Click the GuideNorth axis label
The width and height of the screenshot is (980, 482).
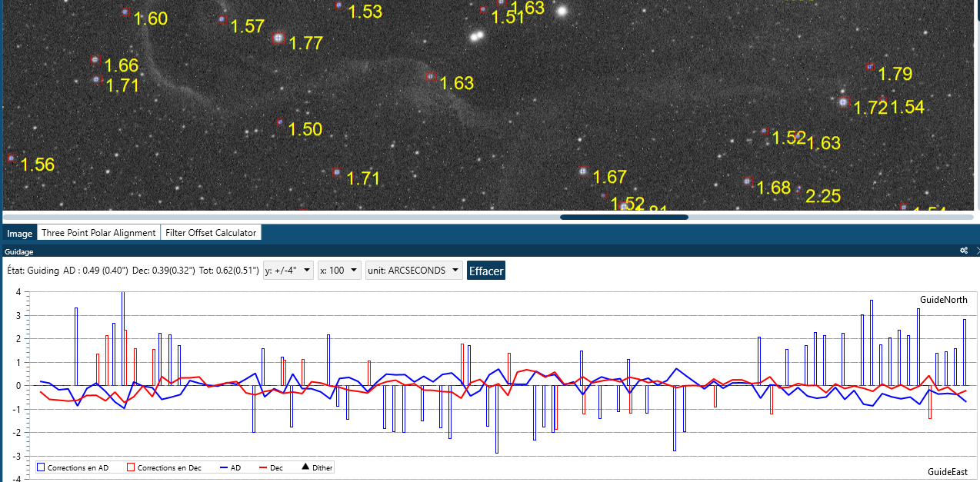click(x=944, y=299)
